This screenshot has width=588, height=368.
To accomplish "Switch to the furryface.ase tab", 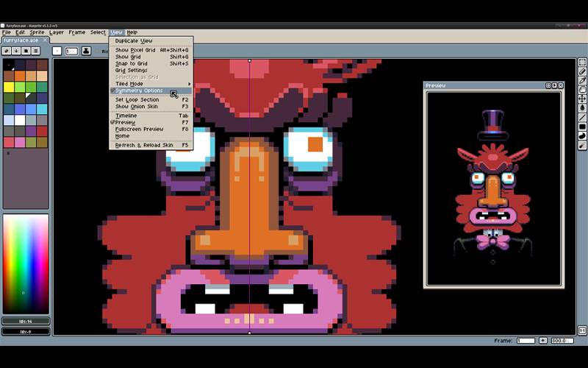I will pos(21,40).
